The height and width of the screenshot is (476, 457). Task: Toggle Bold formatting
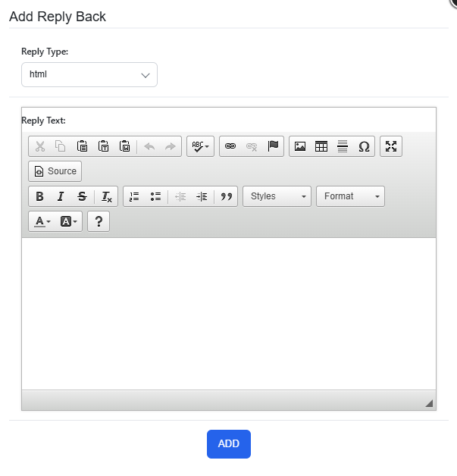click(39, 196)
